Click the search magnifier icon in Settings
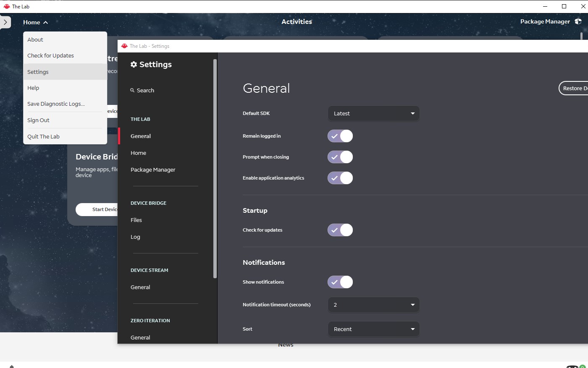588x368 pixels. click(x=132, y=90)
